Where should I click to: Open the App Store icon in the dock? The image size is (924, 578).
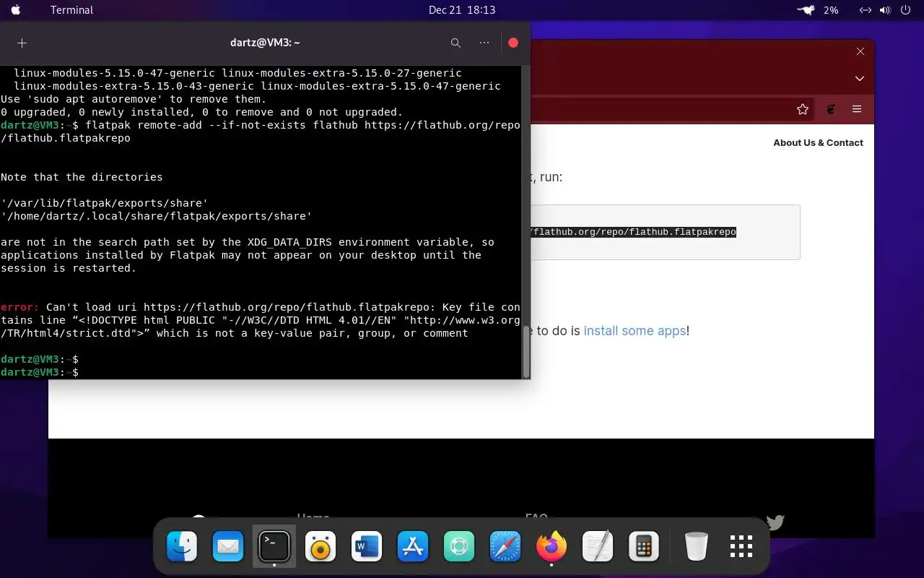413,547
